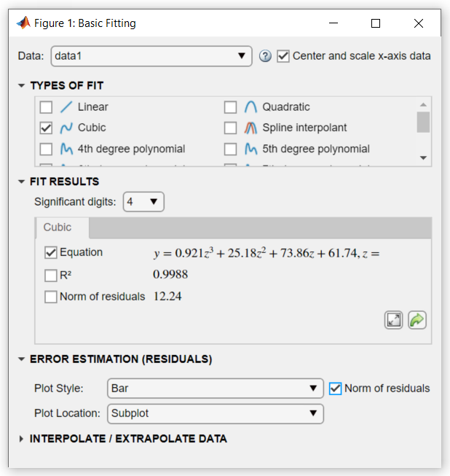Click the help question mark icon

[265, 56]
